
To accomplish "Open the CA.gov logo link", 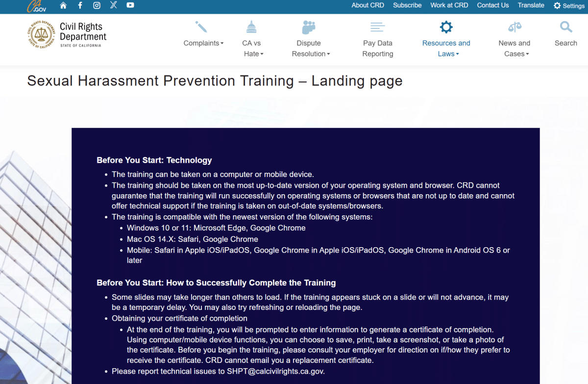I will point(37,6).
